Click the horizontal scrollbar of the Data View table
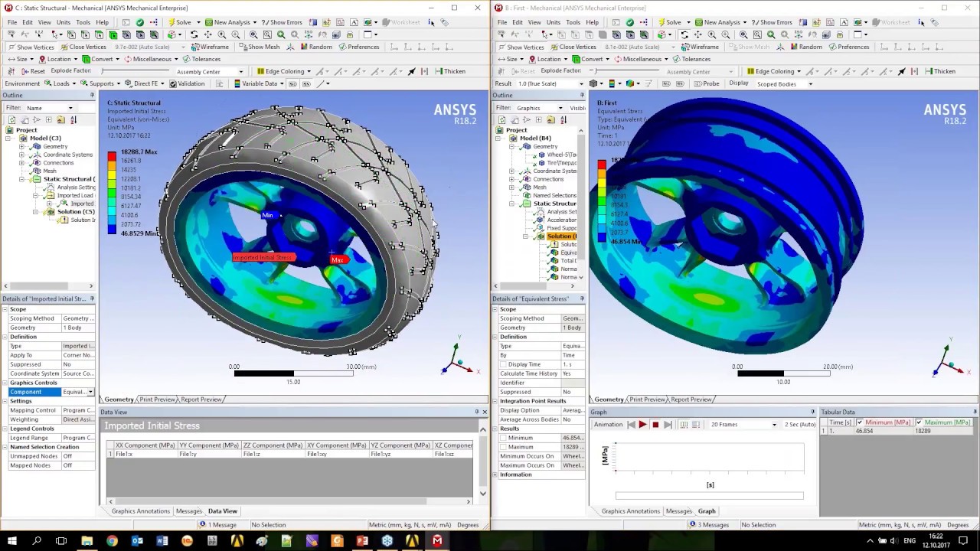The image size is (980, 551). coord(289,502)
